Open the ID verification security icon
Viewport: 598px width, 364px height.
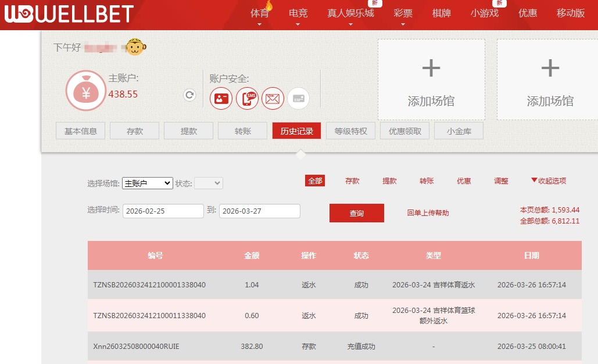click(221, 98)
